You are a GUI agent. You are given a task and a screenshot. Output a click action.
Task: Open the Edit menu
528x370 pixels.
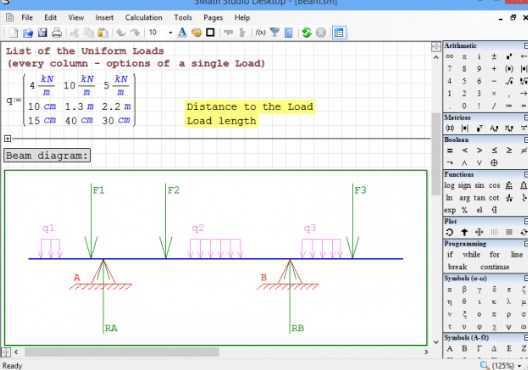point(50,18)
